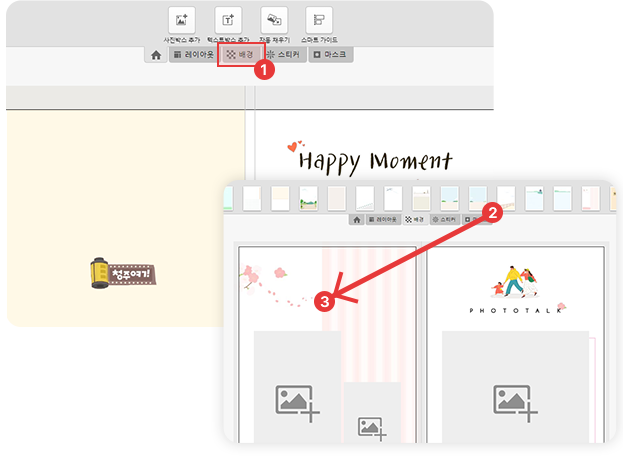Switch to the 레이아웃 (layout) tab
The image size is (623, 456).
pos(191,55)
